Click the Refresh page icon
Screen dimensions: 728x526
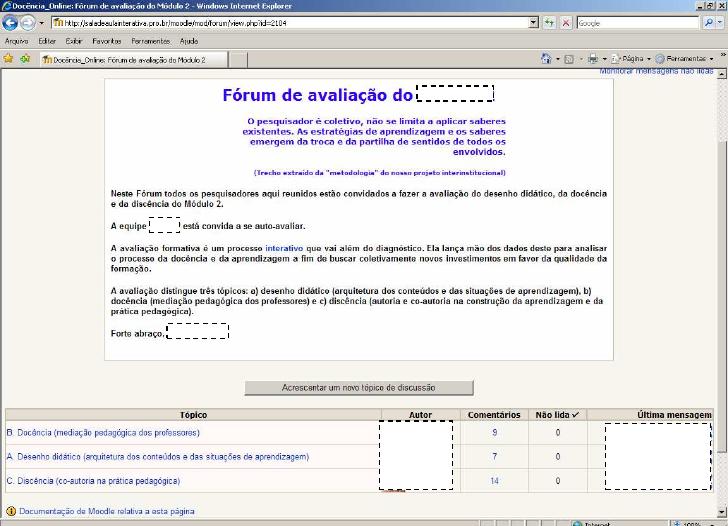pyautogui.click(x=549, y=22)
